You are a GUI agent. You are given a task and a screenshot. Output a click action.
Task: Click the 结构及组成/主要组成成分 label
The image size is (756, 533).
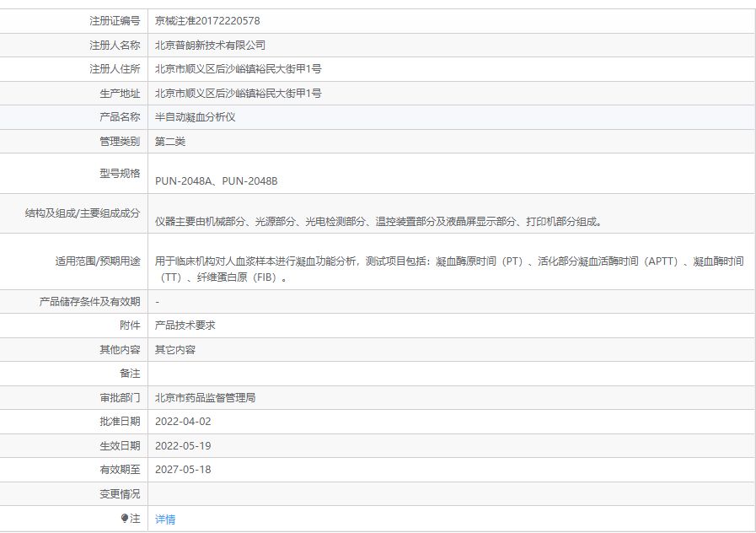83,213
